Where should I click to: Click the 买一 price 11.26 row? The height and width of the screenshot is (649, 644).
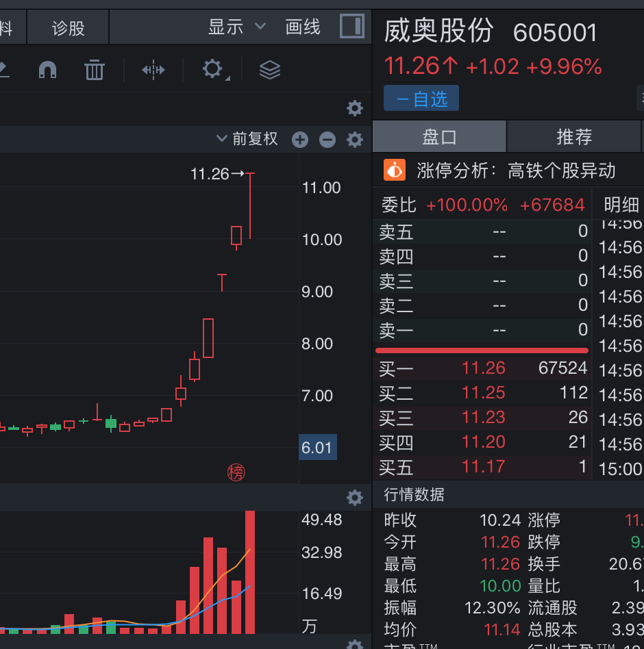click(x=483, y=368)
